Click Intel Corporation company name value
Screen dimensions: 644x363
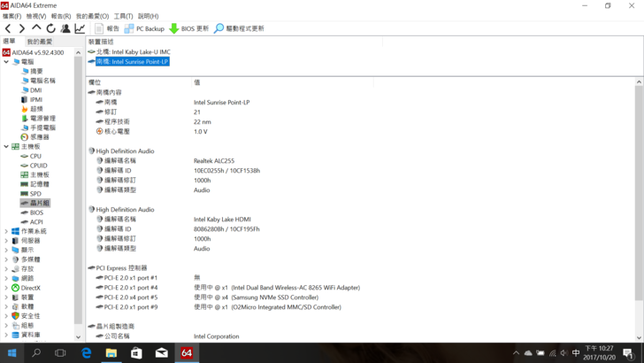coord(217,336)
